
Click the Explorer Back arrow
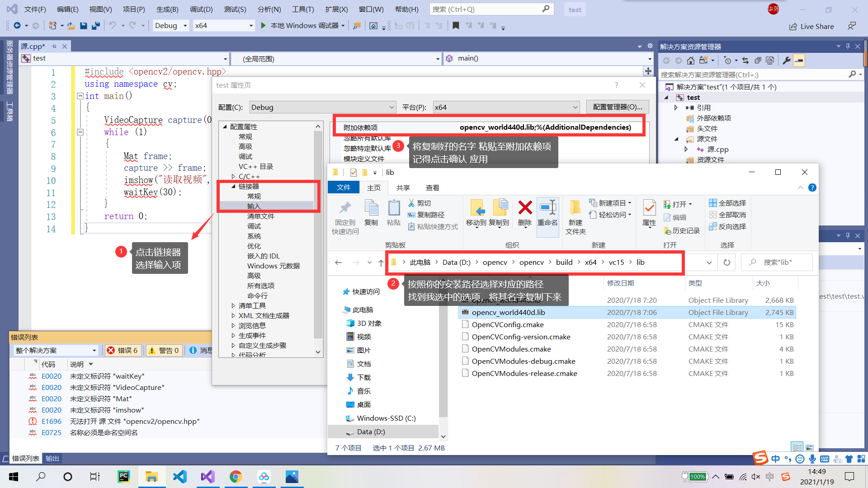pos(339,263)
